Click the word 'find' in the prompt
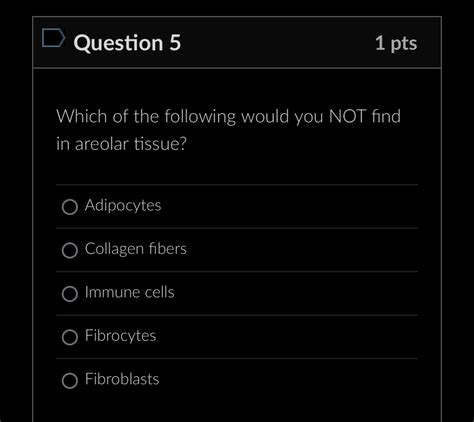Viewport: 474px width, 422px height. point(386,116)
